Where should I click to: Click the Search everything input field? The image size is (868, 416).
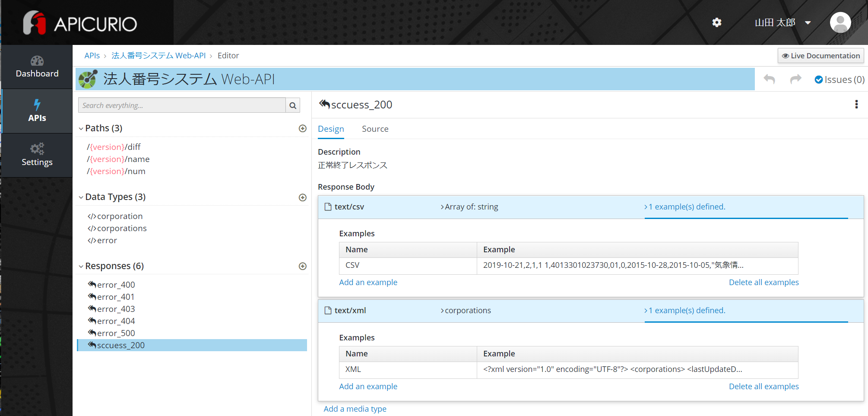tap(181, 105)
